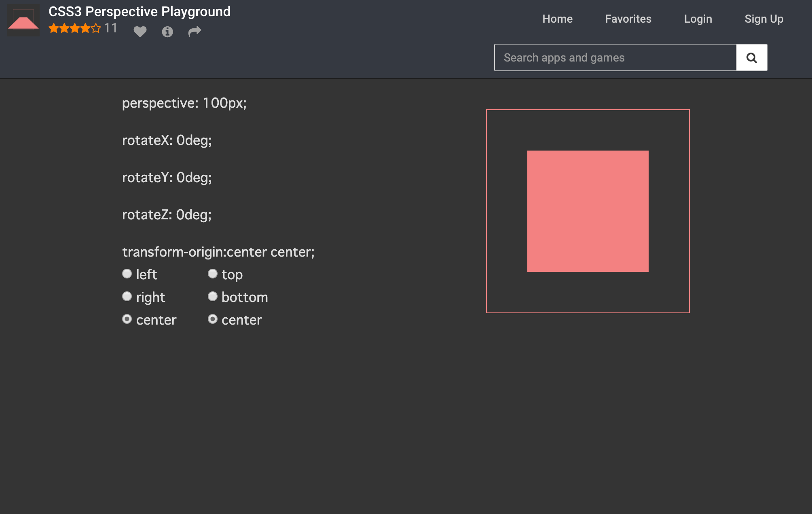Click the pink square preview box
This screenshot has width=812, height=514.
pos(588,211)
